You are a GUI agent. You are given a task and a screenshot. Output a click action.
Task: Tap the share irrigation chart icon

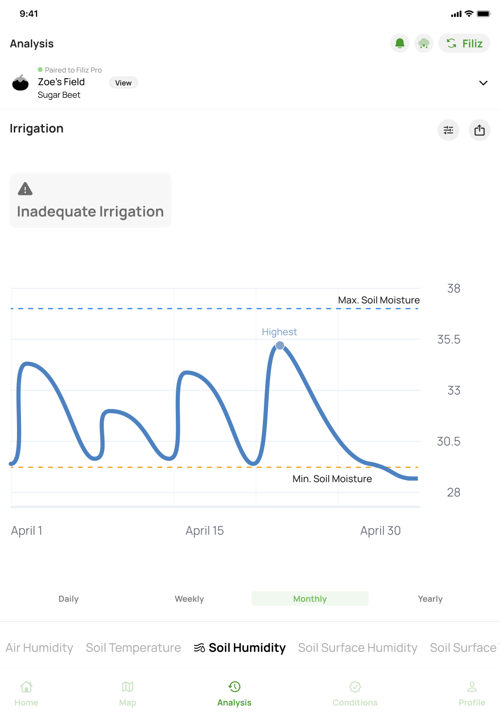(x=479, y=130)
